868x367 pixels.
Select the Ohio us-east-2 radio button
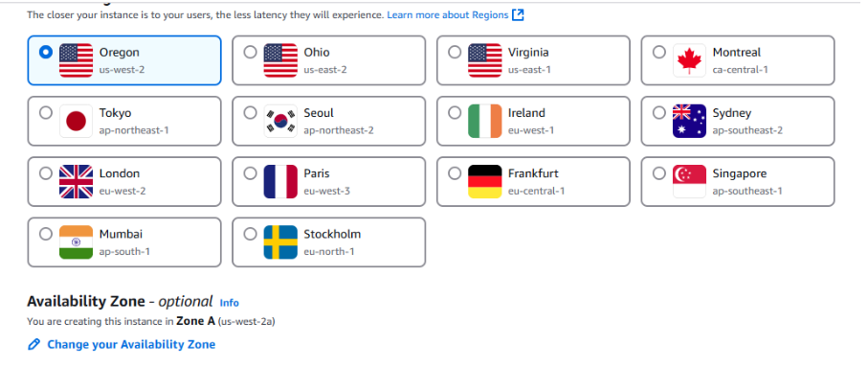(250, 52)
